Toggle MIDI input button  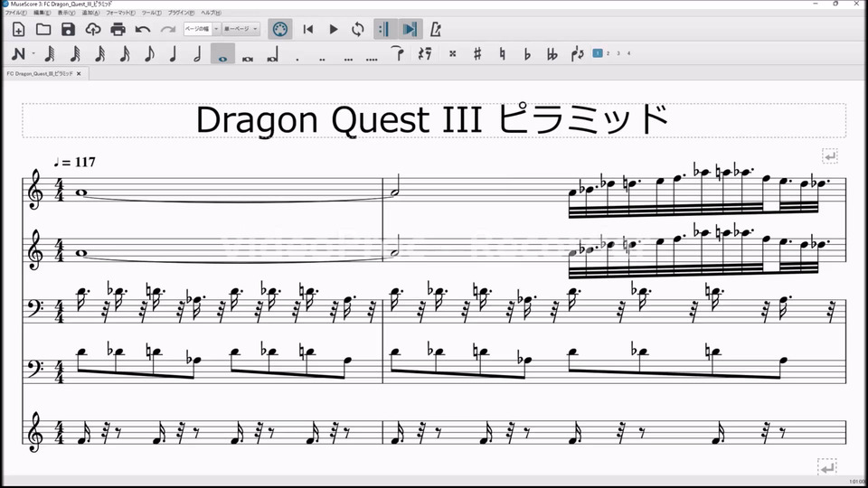coord(280,29)
